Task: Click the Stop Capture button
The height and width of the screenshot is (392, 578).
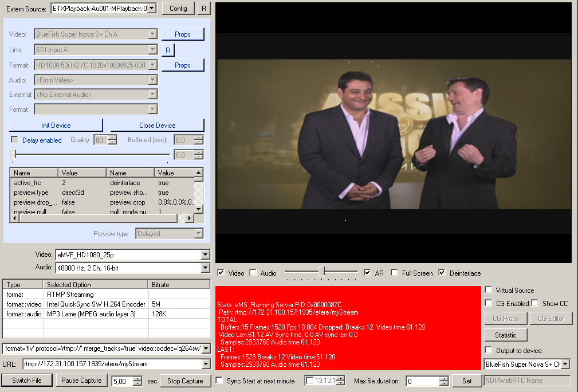Action: click(184, 381)
